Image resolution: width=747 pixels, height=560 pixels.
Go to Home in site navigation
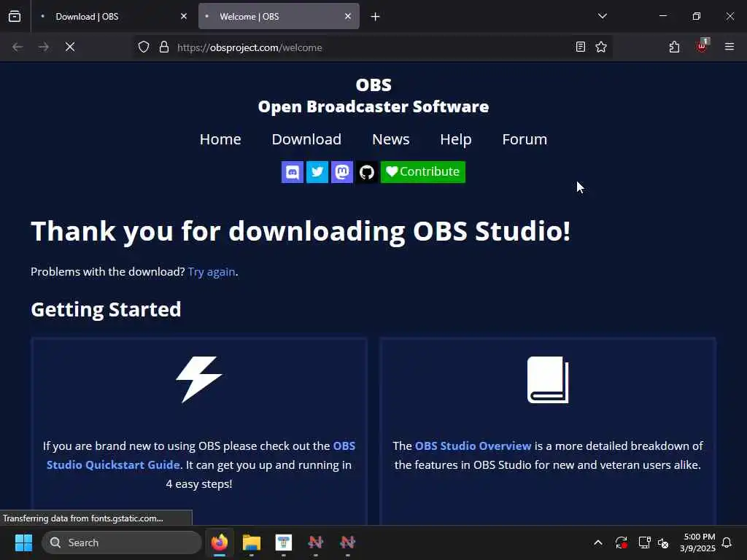pos(220,139)
